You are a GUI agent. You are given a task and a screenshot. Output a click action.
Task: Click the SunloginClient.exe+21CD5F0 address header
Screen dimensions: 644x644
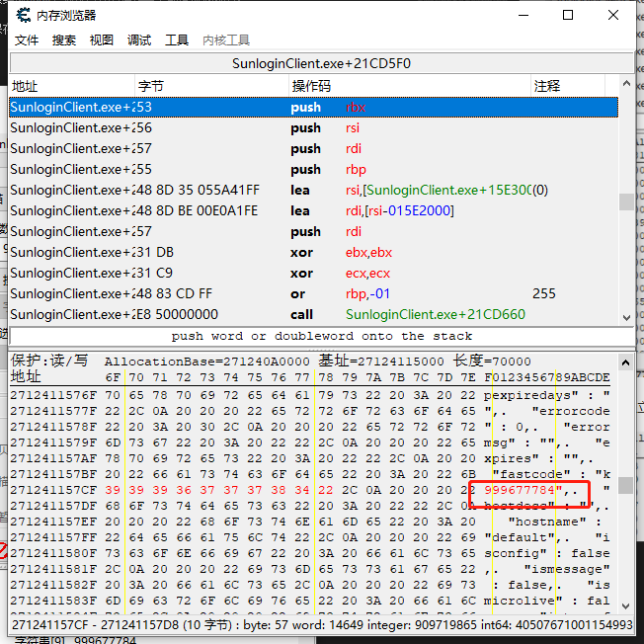click(321, 63)
